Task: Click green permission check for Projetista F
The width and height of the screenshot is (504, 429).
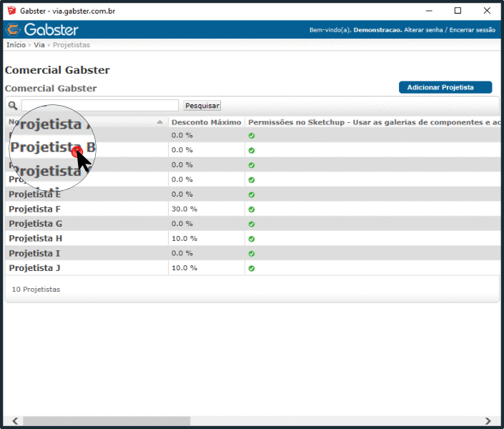Action: tap(252, 209)
